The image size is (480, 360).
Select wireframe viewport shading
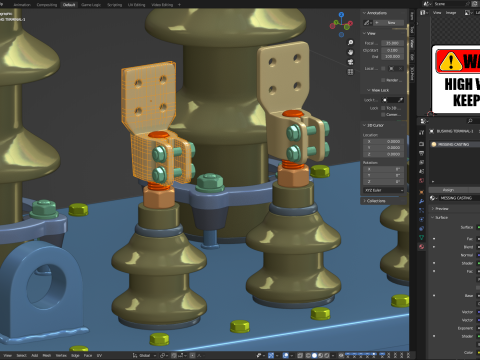(x=308, y=355)
